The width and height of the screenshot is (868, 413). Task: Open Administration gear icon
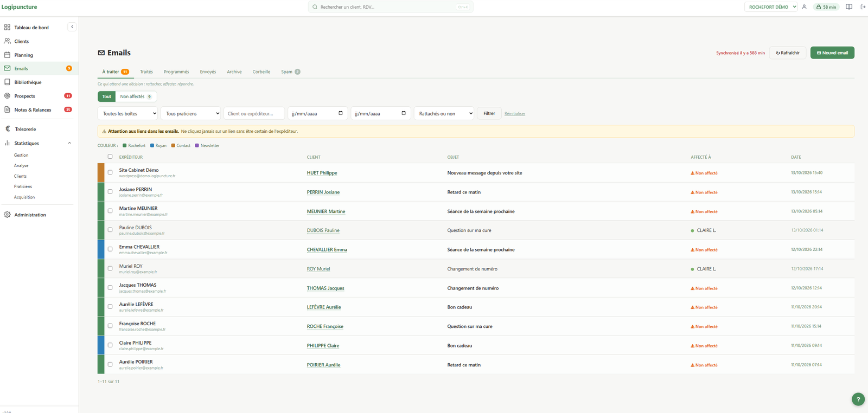coord(7,215)
